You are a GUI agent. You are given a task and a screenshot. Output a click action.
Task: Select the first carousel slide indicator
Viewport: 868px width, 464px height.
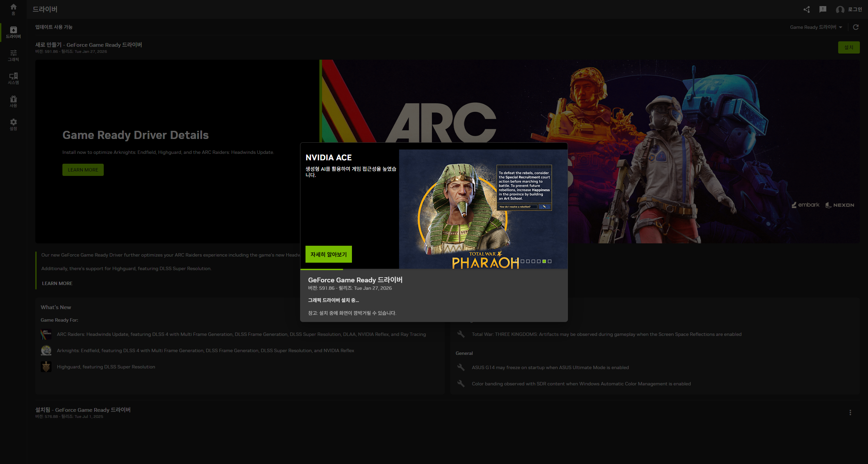(517, 261)
